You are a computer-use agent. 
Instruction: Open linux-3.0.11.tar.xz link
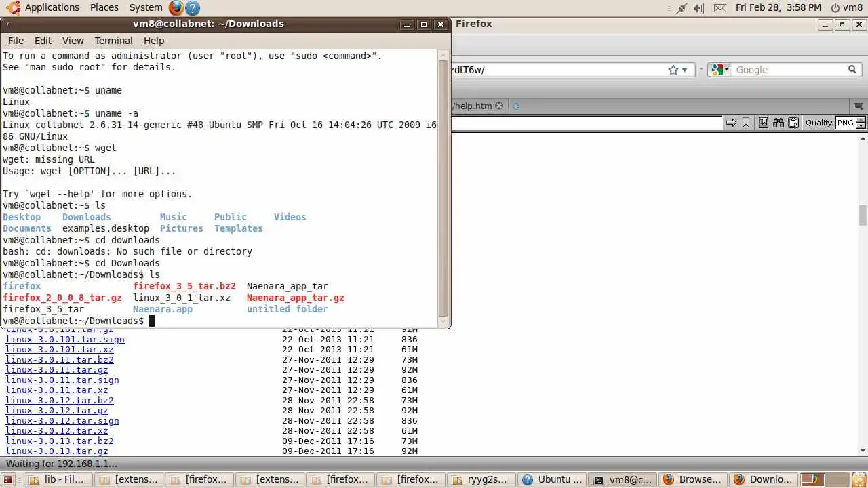pos(57,390)
